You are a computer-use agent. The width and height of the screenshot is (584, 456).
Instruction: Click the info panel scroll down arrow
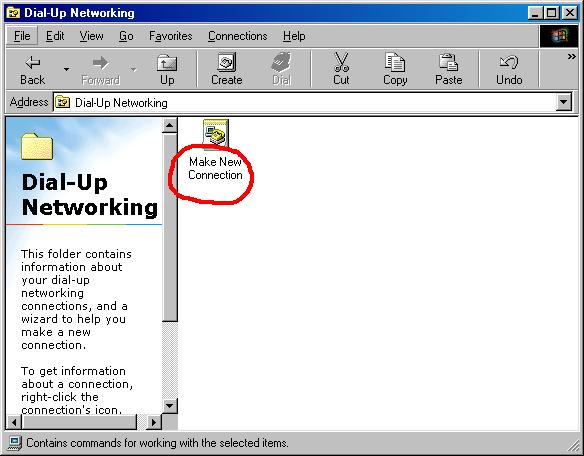point(169,405)
